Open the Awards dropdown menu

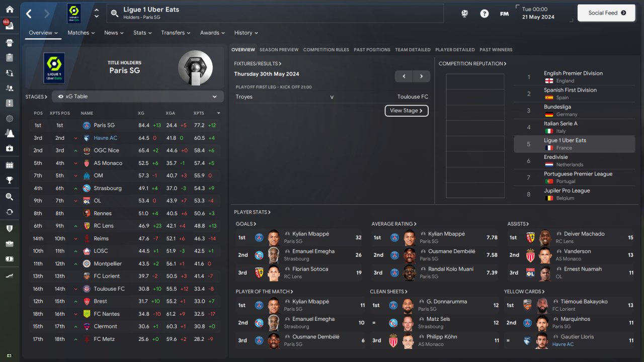pyautogui.click(x=213, y=33)
